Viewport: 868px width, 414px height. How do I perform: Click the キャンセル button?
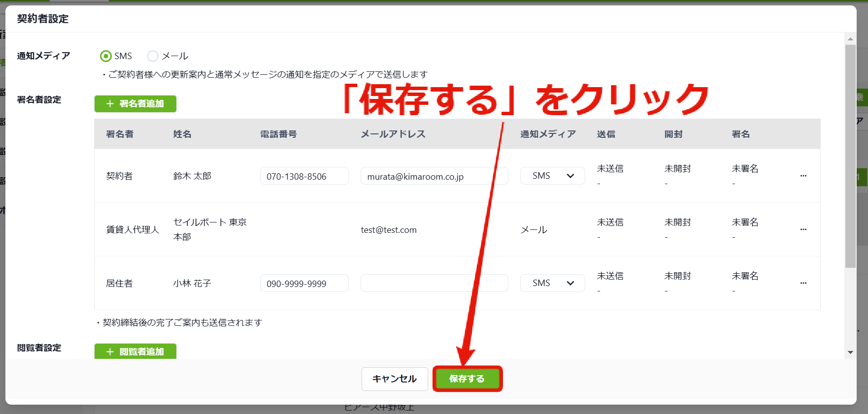tap(395, 379)
